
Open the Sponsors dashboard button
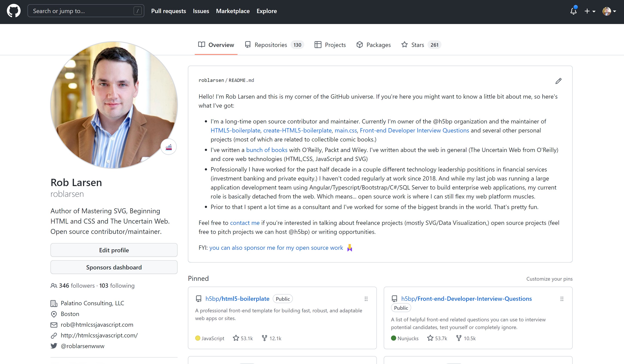coord(114,267)
